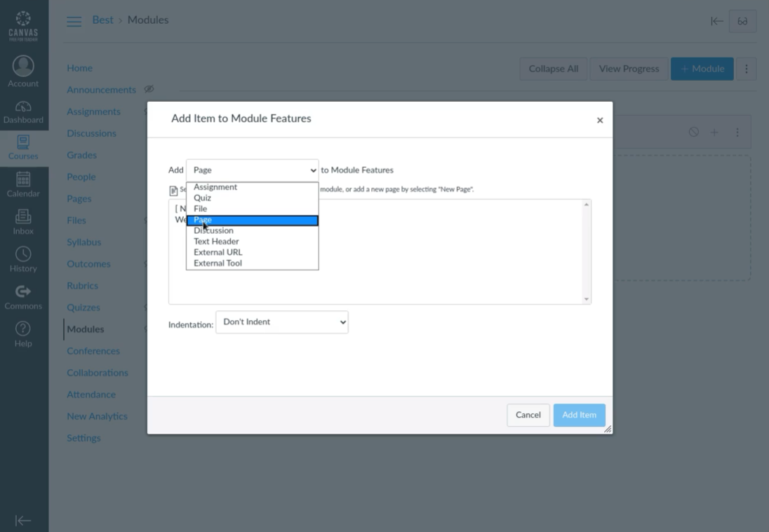This screenshot has width=769, height=532.
Task: Open the Inbox icon
Action: 23,217
